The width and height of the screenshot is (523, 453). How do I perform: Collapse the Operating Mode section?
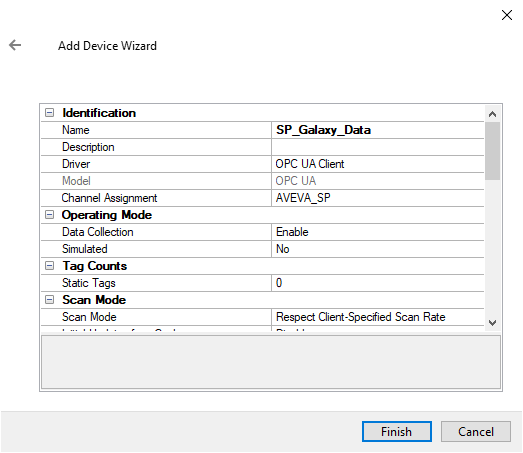point(49,215)
